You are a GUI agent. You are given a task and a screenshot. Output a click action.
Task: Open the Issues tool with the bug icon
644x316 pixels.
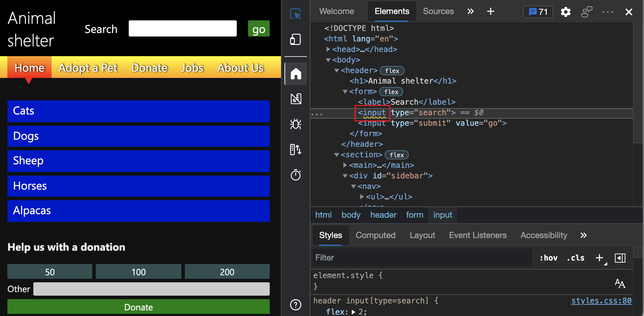[296, 124]
